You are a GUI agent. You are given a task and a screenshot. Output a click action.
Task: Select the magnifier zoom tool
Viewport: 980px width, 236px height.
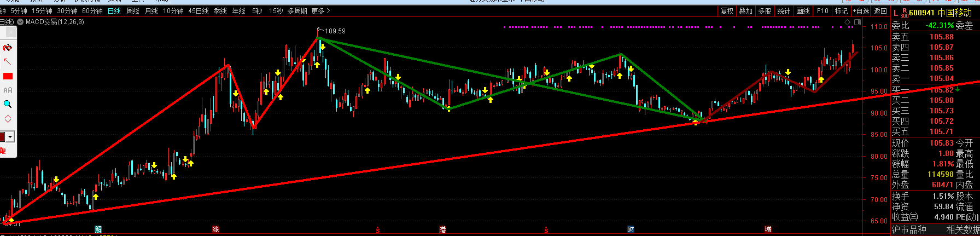(8, 105)
